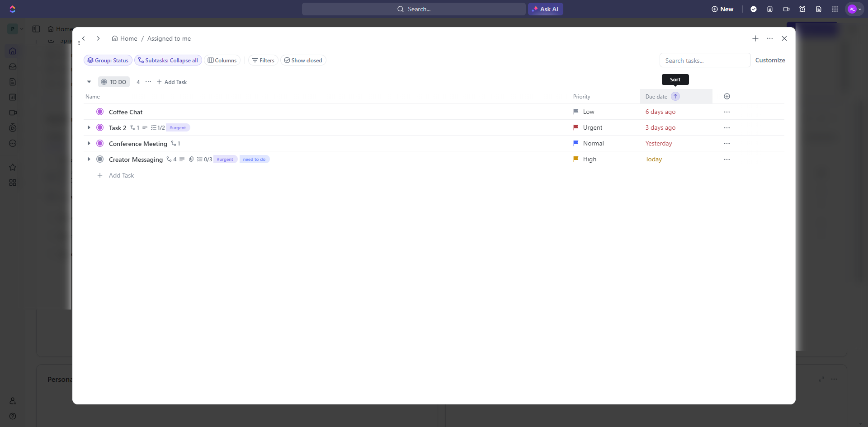The width and height of the screenshot is (868, 427).
Task: Open the Clips icon in the left sidebar
Action: 13,113
